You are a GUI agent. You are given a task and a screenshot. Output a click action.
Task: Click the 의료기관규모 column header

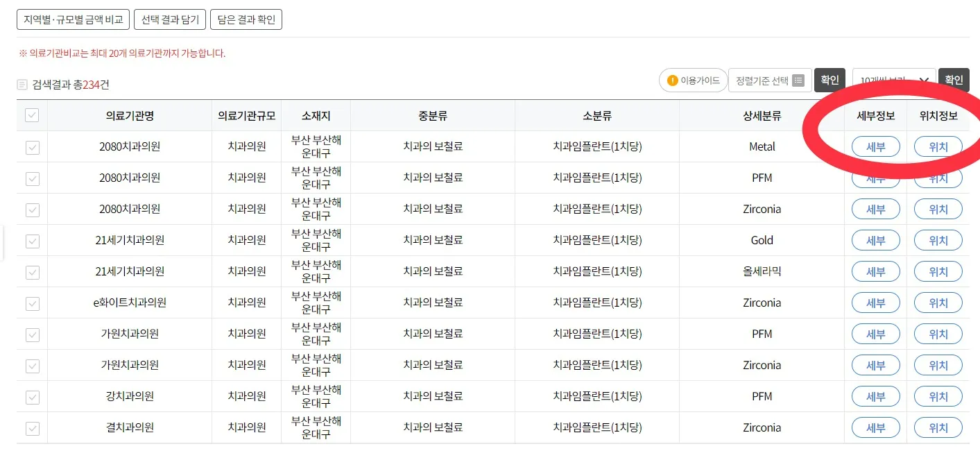[247, 116]
